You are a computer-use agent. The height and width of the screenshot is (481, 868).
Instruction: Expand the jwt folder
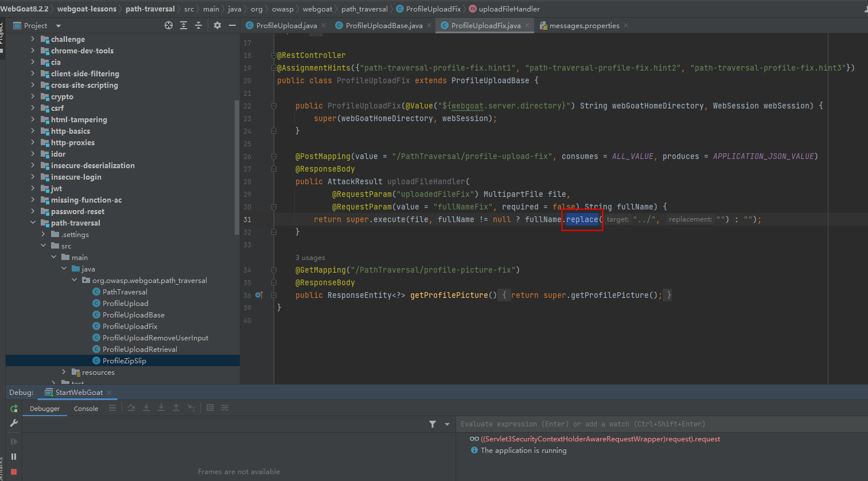tap(33, 188)
